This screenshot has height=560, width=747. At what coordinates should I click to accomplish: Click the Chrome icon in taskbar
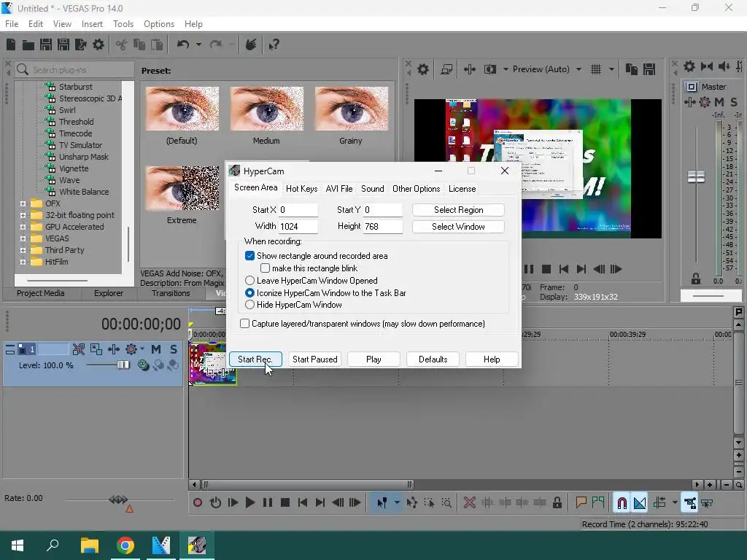pyautogui.click(x=125, y=545)
